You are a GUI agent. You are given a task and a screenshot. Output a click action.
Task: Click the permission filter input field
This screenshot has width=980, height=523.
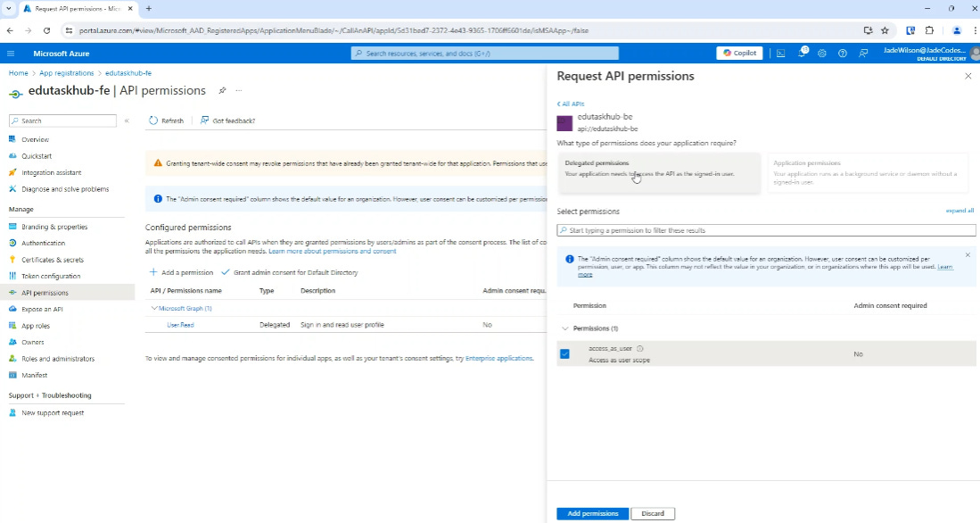766,230
